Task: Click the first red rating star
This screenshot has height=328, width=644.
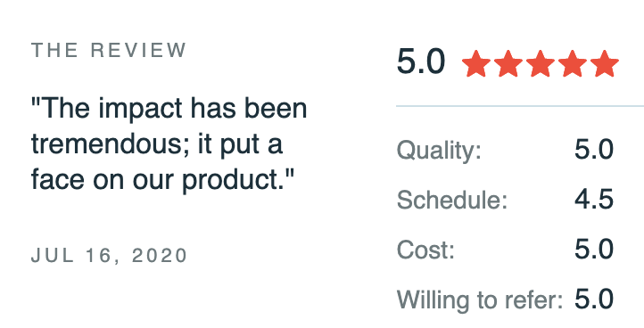Action: pyautogui.click(x=476, y=63)
